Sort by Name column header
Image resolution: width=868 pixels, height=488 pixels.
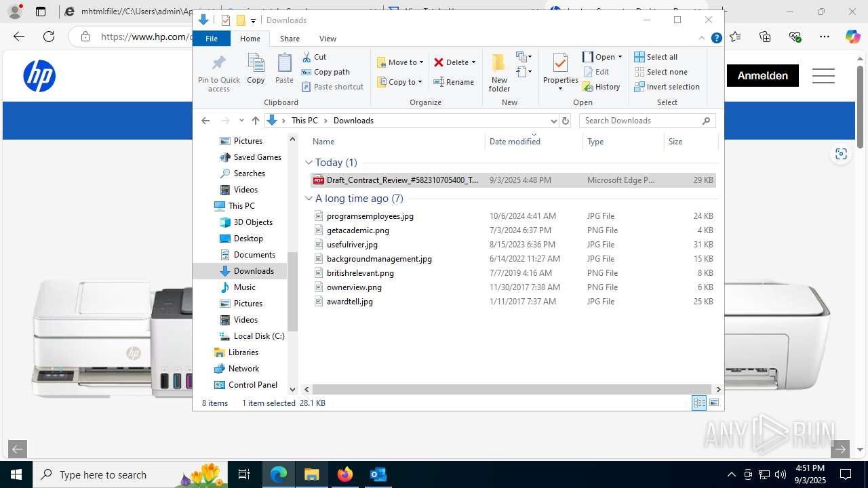click(x=397, y=142)
